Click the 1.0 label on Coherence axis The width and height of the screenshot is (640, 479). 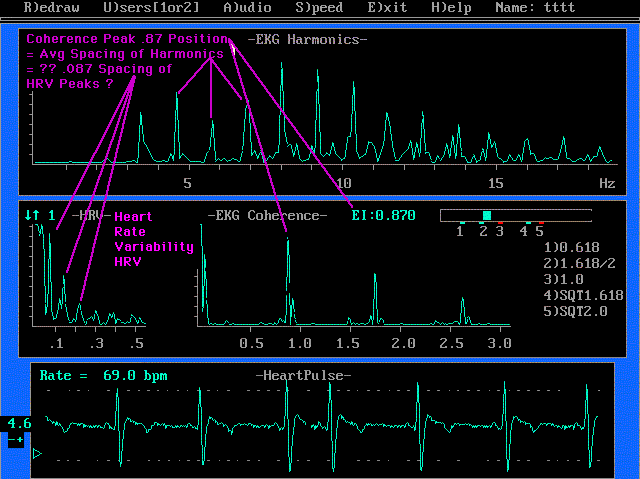tap(300, 343)
